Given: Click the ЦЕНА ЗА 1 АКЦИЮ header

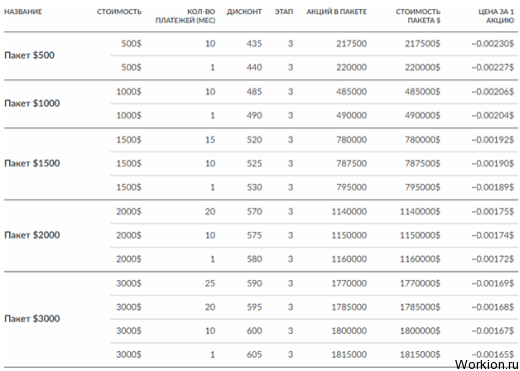Looking at the screenshot, I should tap(496, 16).
